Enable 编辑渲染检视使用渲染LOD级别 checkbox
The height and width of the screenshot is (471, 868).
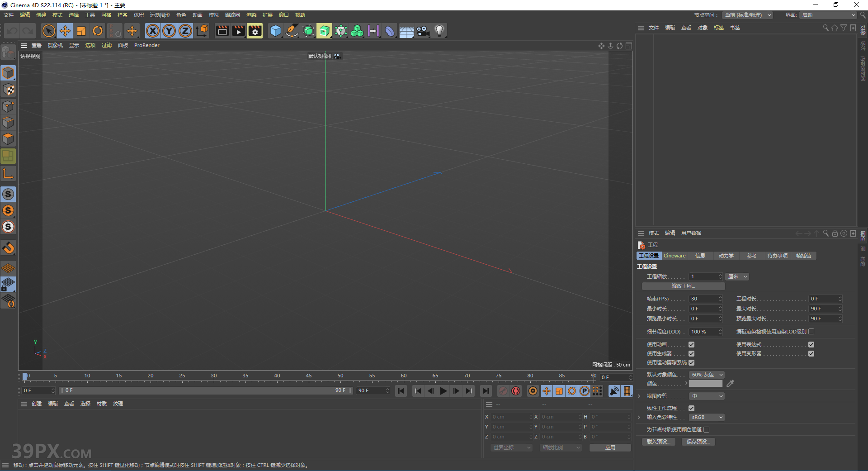pyautogui.click(x=812, y=331)
